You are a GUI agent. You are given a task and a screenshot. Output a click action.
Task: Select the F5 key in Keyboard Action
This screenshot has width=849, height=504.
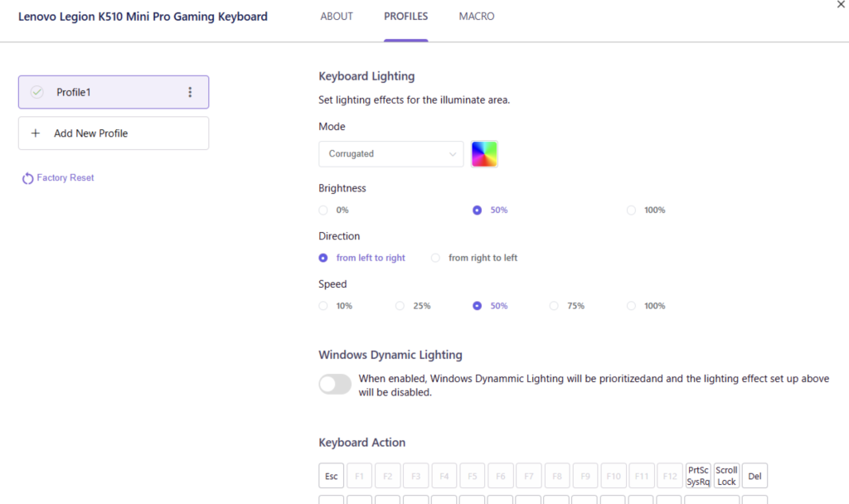click(x=472, y=476)
